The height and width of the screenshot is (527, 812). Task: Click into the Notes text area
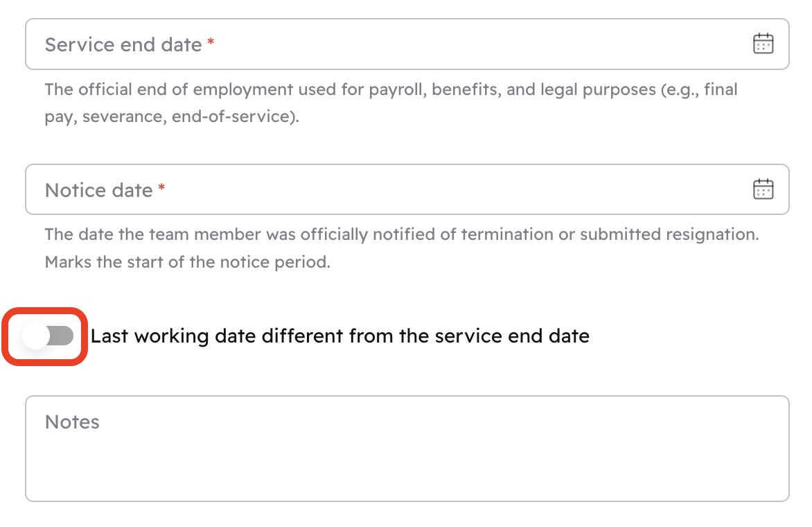(x=407, y=458)
